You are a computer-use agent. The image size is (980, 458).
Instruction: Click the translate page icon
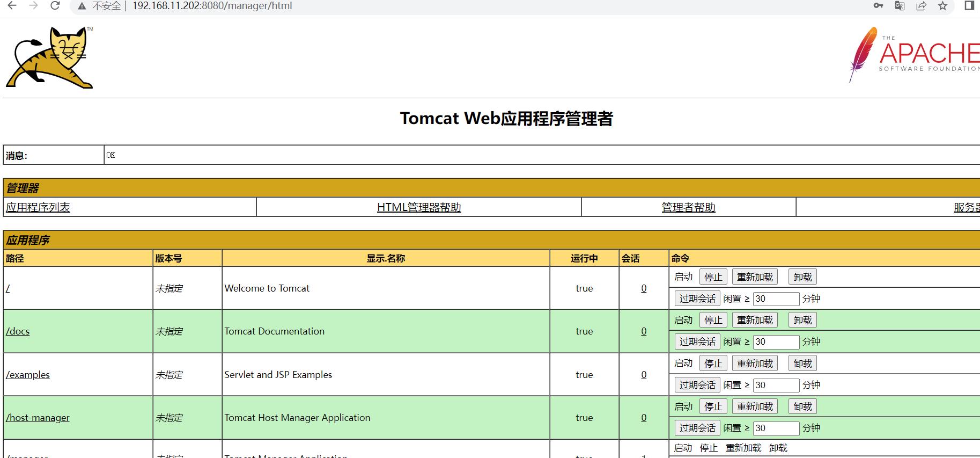(900, 6)
